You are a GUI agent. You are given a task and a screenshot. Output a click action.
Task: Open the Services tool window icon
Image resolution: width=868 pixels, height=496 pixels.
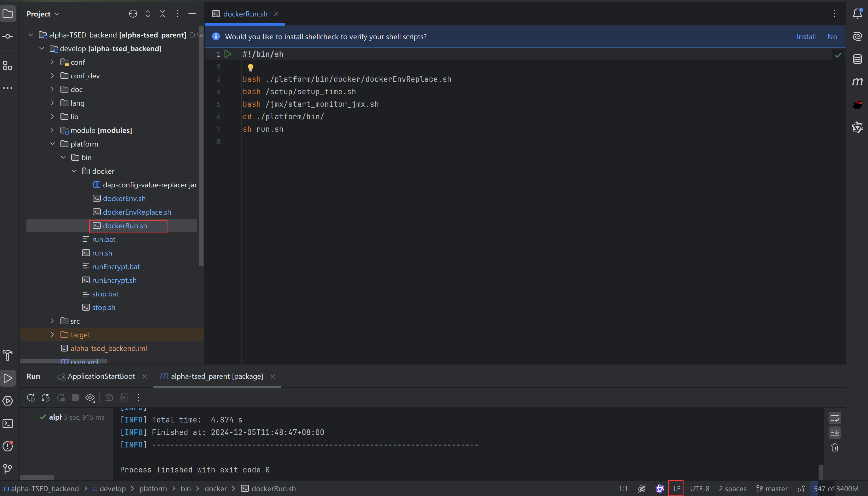click(8, 401)
